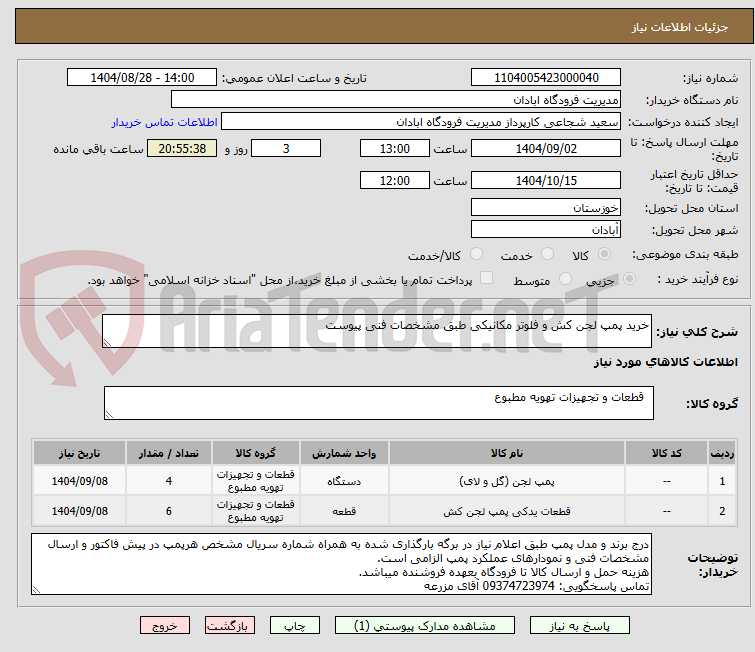Click the price validity date 1404/10/15

click(x=546, y=181)
